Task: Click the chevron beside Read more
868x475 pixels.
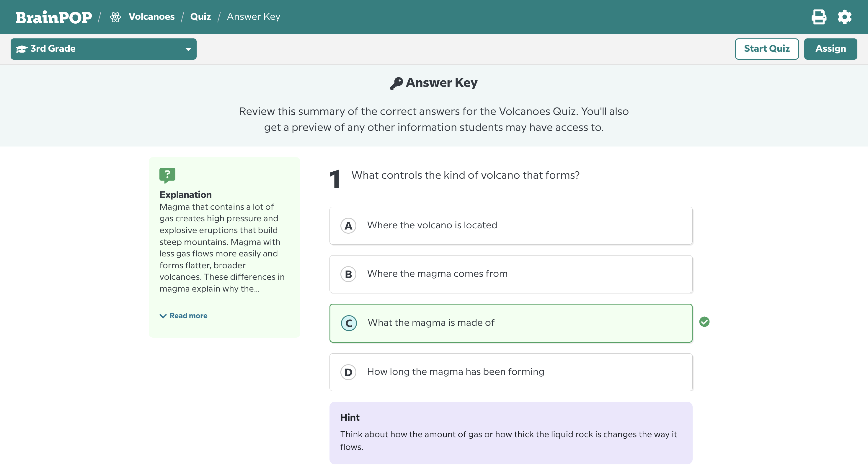Action: click(x=163, y=316)
